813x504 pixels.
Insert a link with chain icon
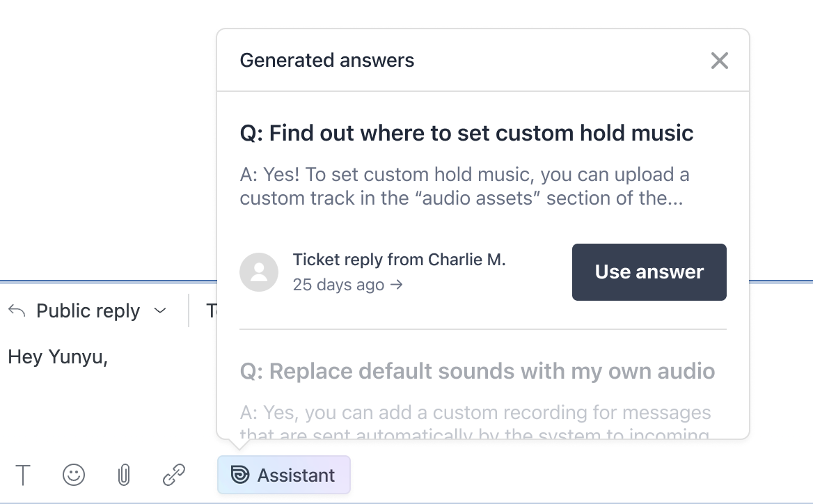[174, 475]
